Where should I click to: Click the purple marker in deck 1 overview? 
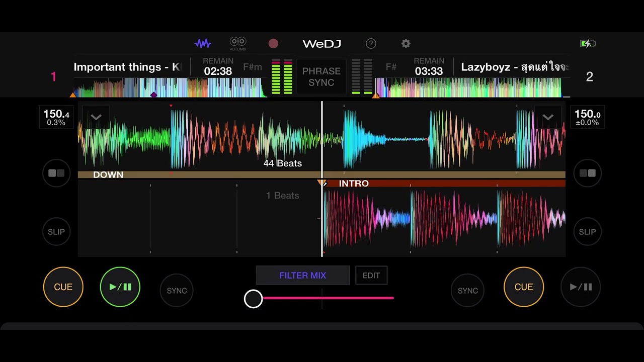(153, 95)
